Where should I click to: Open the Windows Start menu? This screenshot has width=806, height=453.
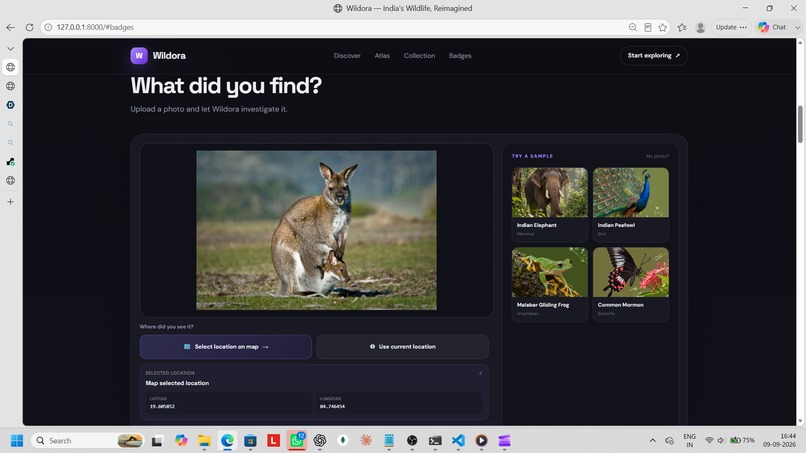(17, 441)
